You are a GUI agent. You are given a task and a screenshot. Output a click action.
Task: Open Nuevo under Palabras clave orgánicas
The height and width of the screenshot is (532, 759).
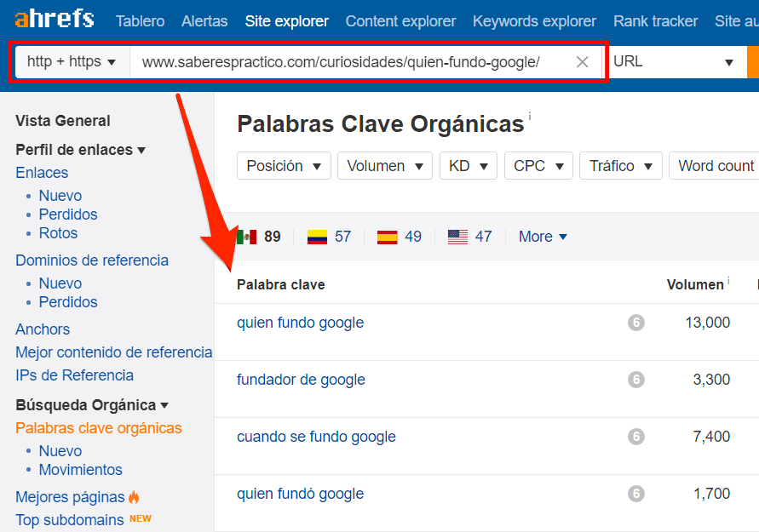coord(60,451)
